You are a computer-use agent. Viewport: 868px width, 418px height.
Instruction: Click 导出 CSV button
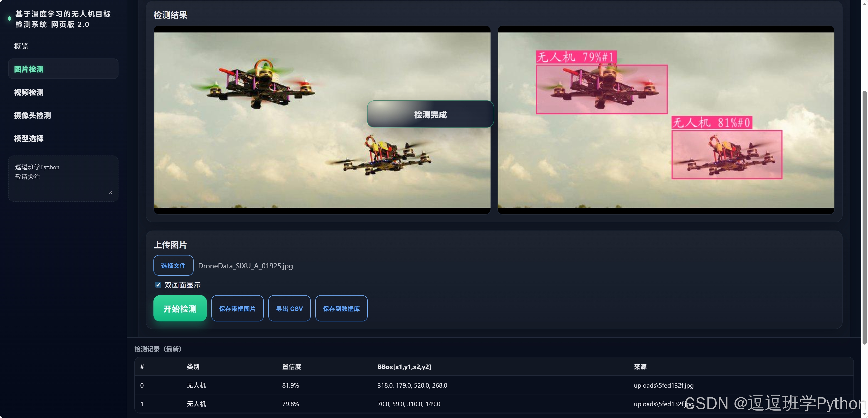point(289,308)
